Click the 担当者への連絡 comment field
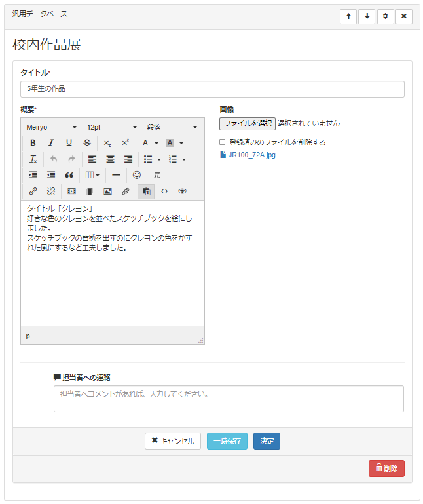423x504 pixels. click(229, 398)
